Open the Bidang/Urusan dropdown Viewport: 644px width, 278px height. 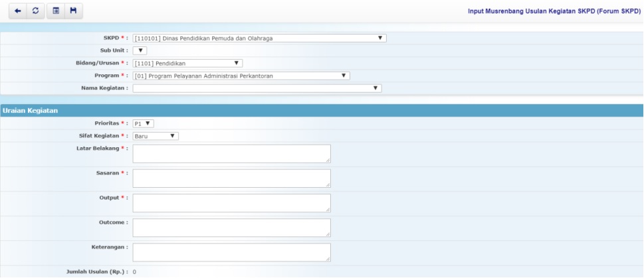coord(187,63)
